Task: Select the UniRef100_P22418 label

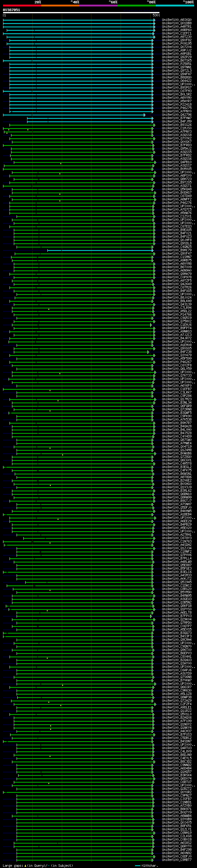Action: tap(177, 104)
